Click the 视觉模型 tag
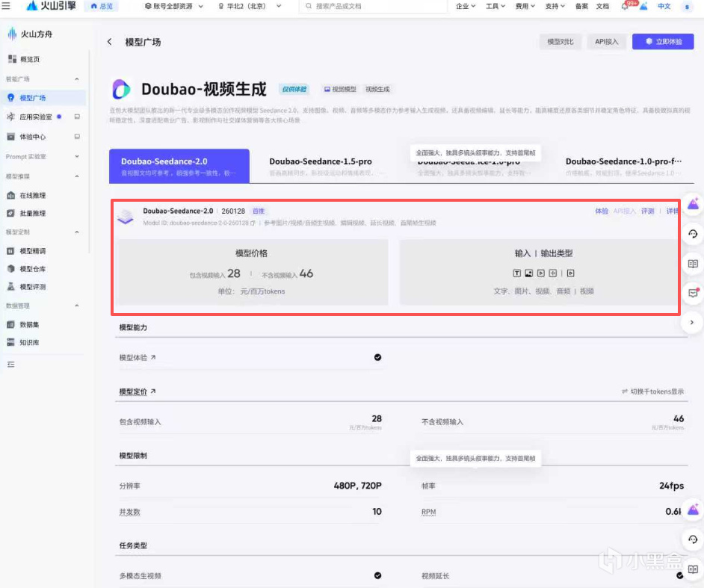The height and width of the screenshot is (588, 704). pos(340,90)
